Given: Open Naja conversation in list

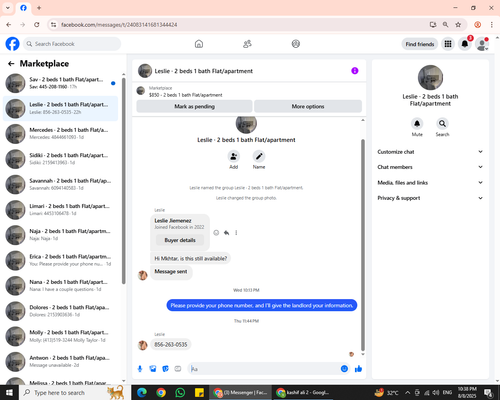Looking at the screenshot, I should pyautogui.click(x=60, y=235).
